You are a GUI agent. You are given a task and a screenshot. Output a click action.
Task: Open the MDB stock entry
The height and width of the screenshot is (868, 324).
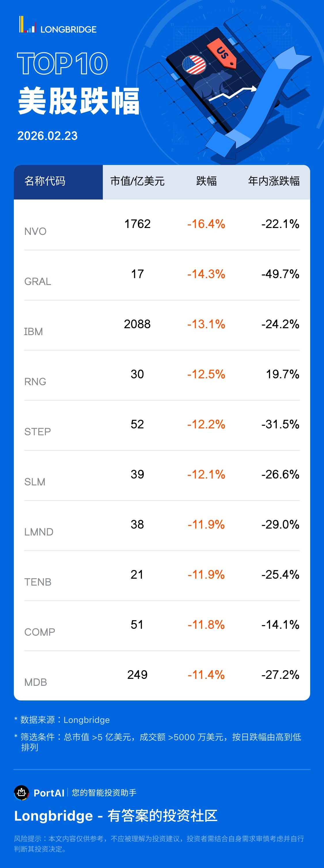pyautogui.click(x=35, y=682)
